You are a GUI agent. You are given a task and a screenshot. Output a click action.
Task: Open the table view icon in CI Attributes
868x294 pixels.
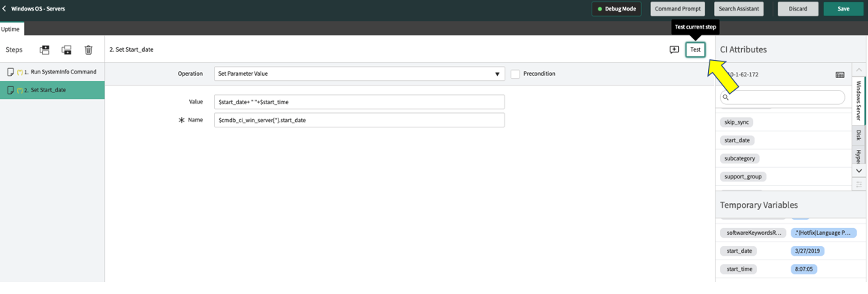click(839, 74)
